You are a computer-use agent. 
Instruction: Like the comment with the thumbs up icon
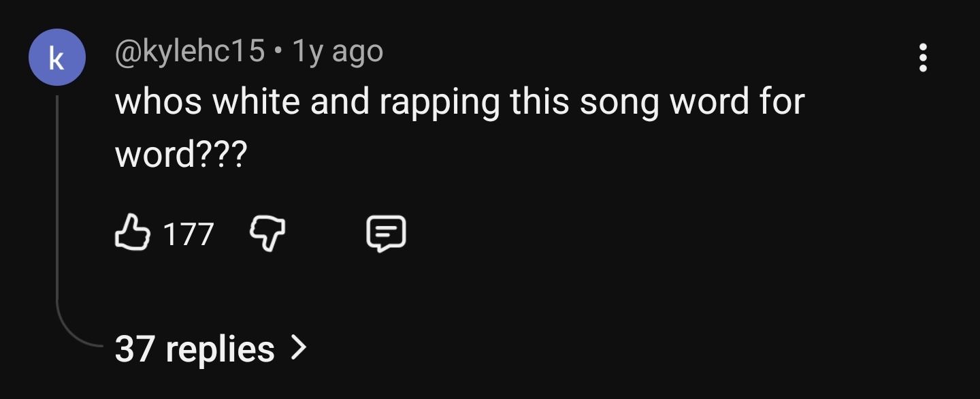pyautogui.click(x=132, y=234)
